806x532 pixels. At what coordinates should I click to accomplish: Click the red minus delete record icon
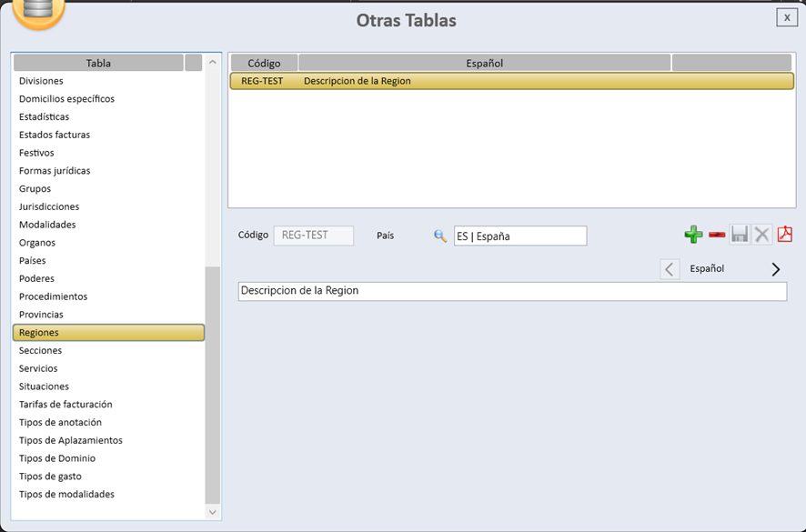717,236
